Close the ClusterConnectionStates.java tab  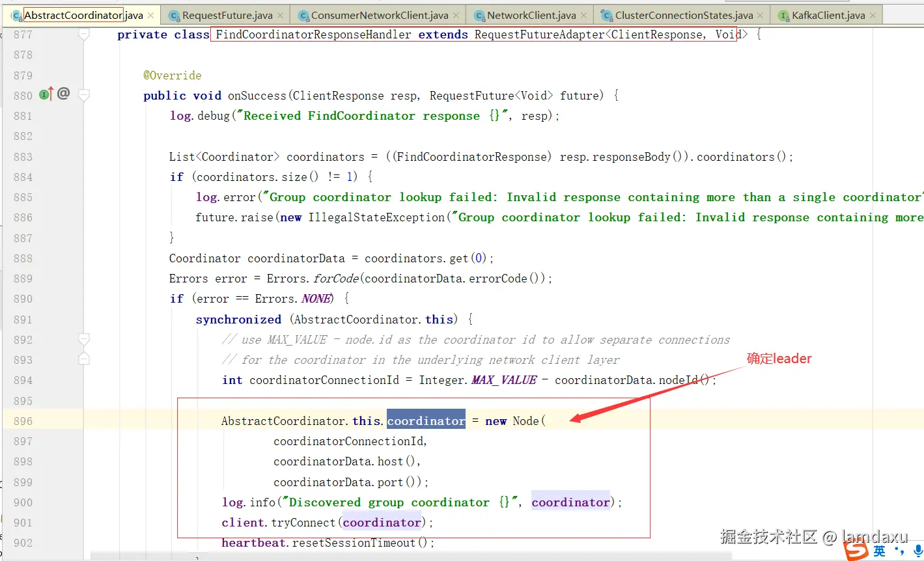pos(761,15)
